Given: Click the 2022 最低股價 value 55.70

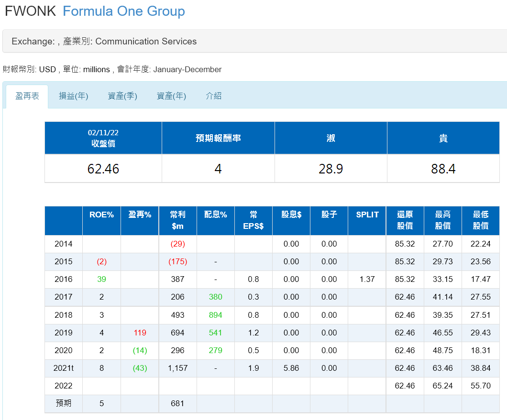Looking at the screenshot, I should 481,386.
